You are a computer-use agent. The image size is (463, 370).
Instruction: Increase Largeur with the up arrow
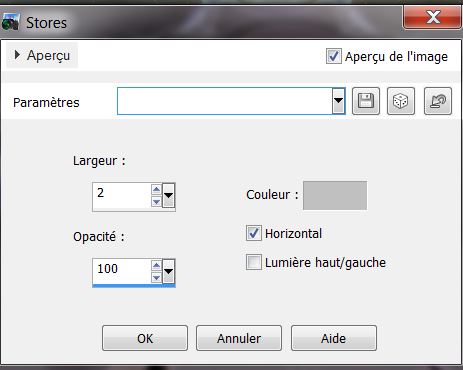point(156,190)
